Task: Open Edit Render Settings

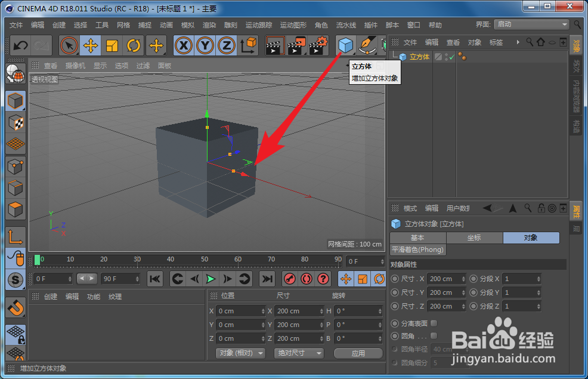Action: point(318,46)
